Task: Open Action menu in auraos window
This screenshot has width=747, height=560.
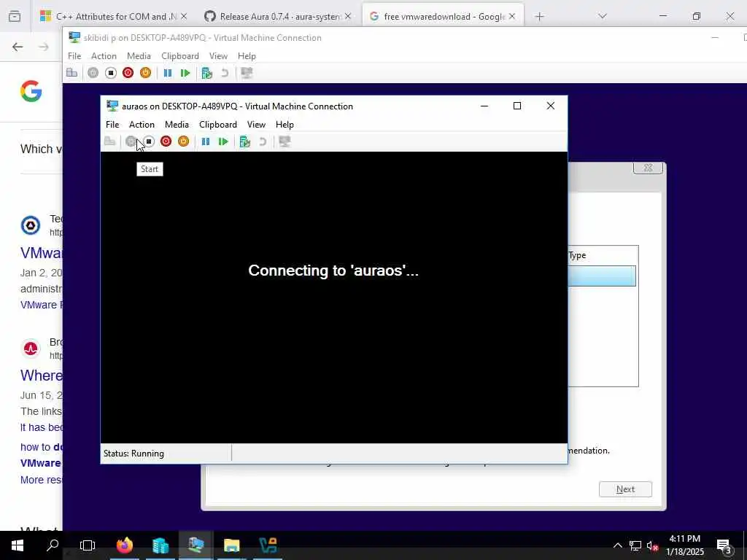Action: [x=142, y=124]
